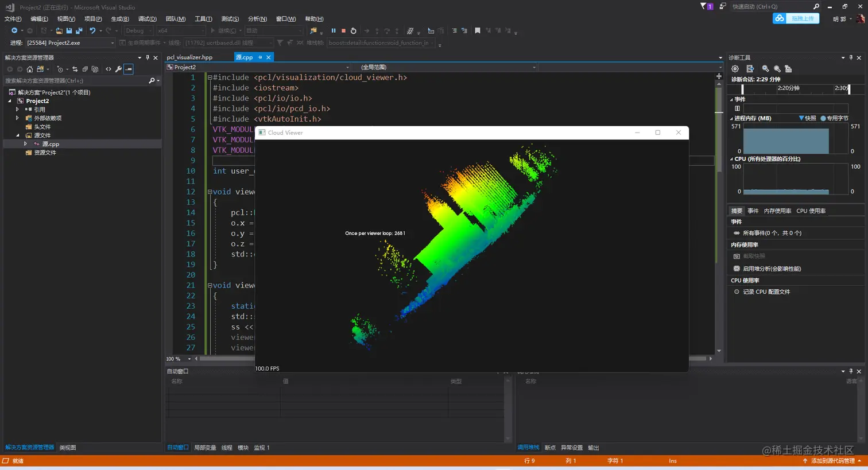Open the 工具(T) menu

click(203, 19)
